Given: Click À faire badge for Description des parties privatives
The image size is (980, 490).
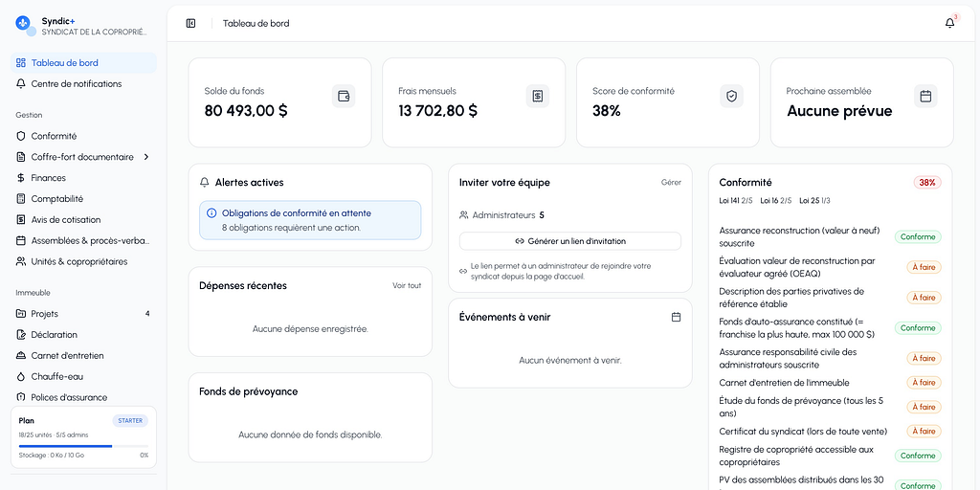Looking at the screenshot, I should tap(924, 298).
